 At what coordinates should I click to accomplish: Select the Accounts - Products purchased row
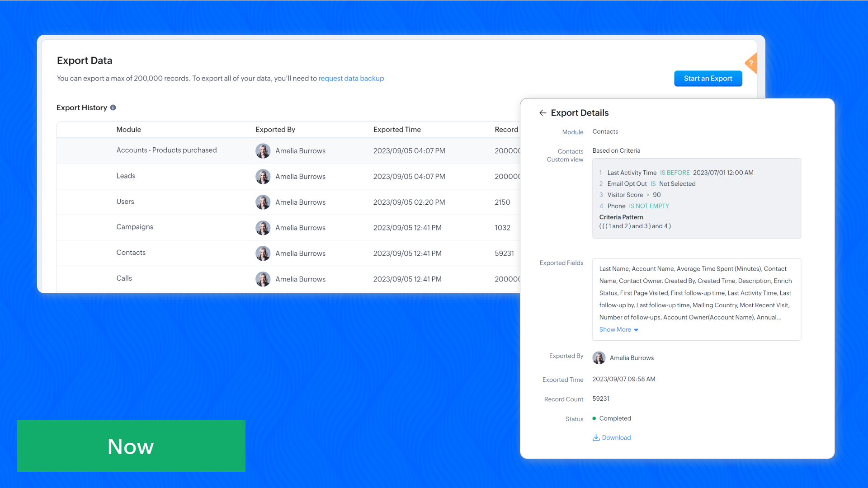[x=166, y=150]
